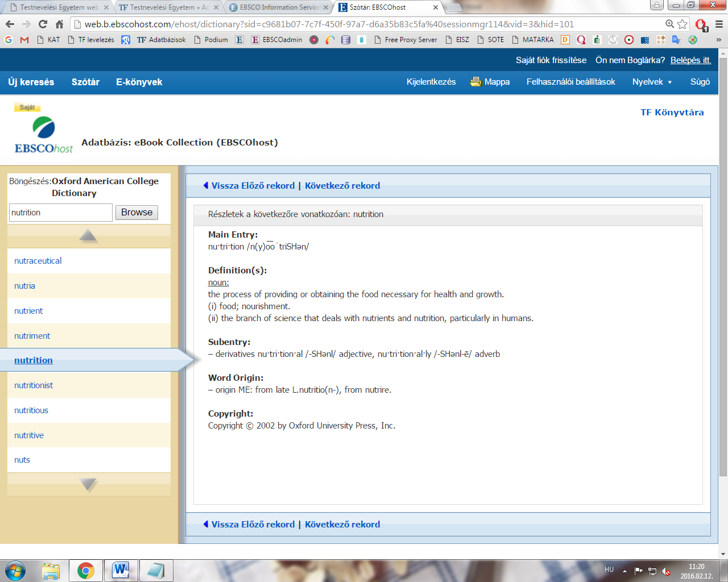Switch to the second Testnevelési Egyetem tab
The width and height of the screenshot is (728, 582).
[169, 7]
